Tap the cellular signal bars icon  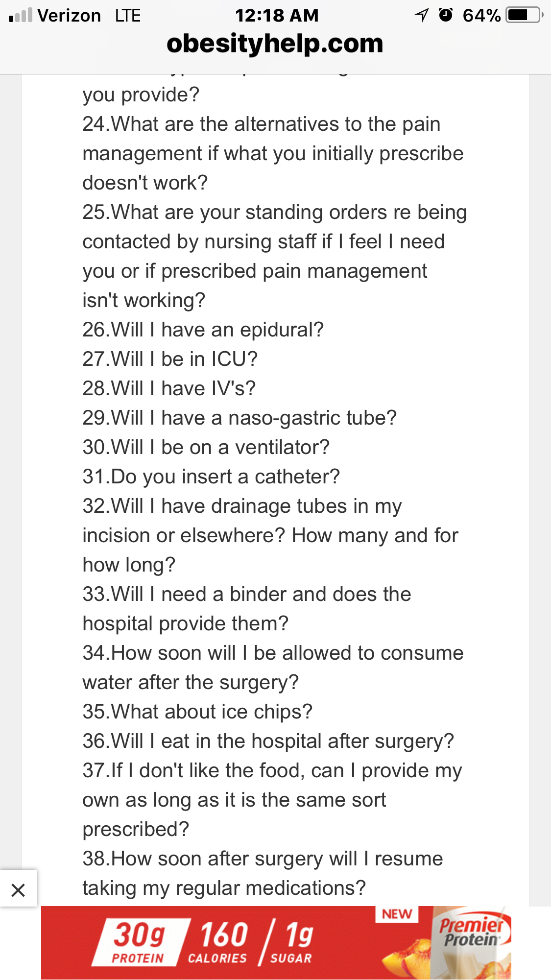click(21, 15)
